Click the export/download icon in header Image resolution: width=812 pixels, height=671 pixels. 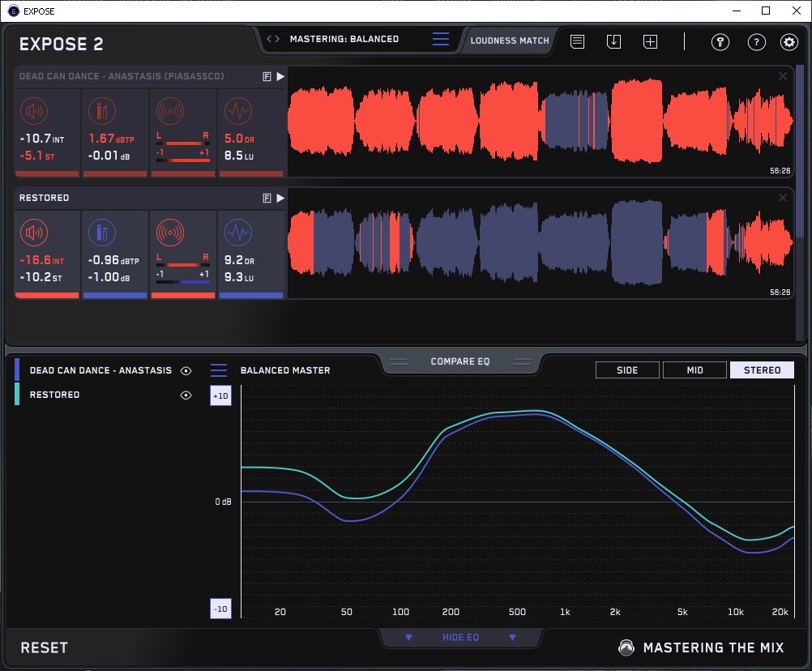[613, 41]
